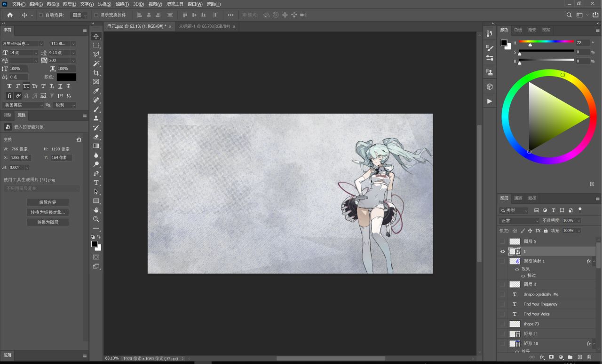The height and width of the screenshot is (364, 602).
Task: Check the 显示变换控件 checkbox
Action: [x=96, y=15]
